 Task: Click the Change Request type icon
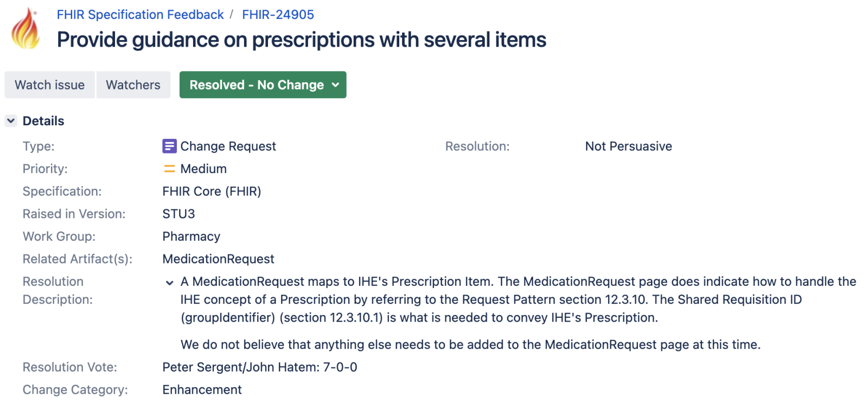pos(169,146)
